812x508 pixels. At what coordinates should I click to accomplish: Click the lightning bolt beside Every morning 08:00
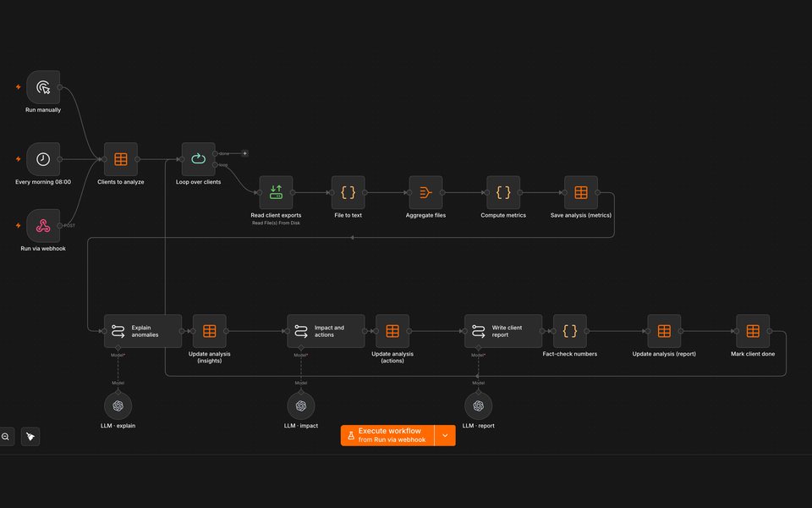click(x=18, y=159)
